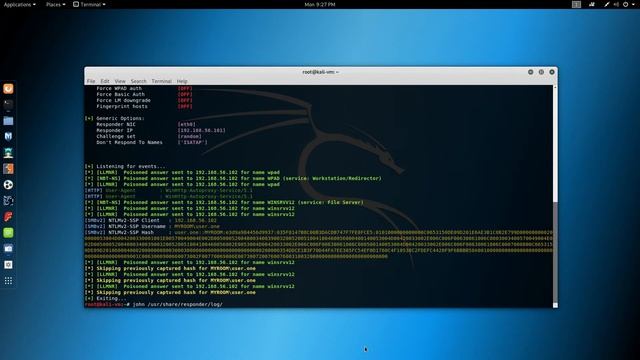Click the 'Force Basic Auth' option line
The image size is (640, 360).
tap(144, 94)
